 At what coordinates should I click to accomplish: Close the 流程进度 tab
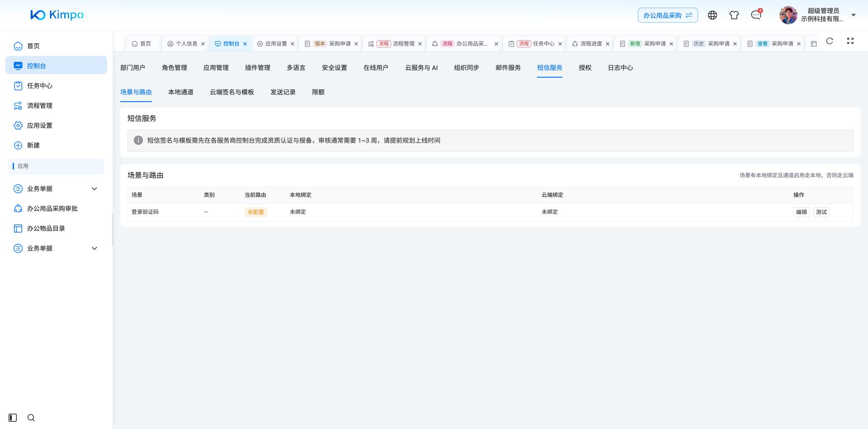(608, 44)
